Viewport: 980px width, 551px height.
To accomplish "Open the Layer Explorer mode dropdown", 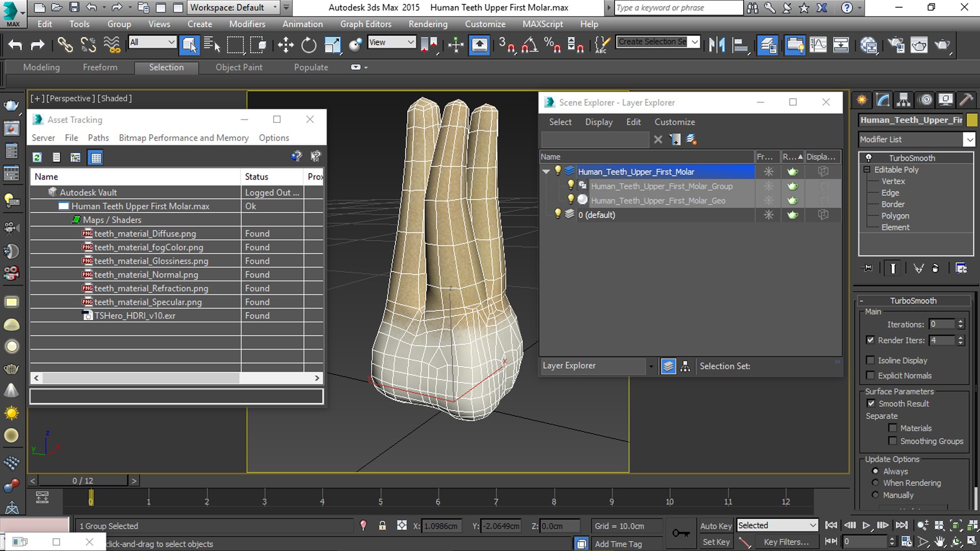I will pyautogui.click(x=651, y=366).
